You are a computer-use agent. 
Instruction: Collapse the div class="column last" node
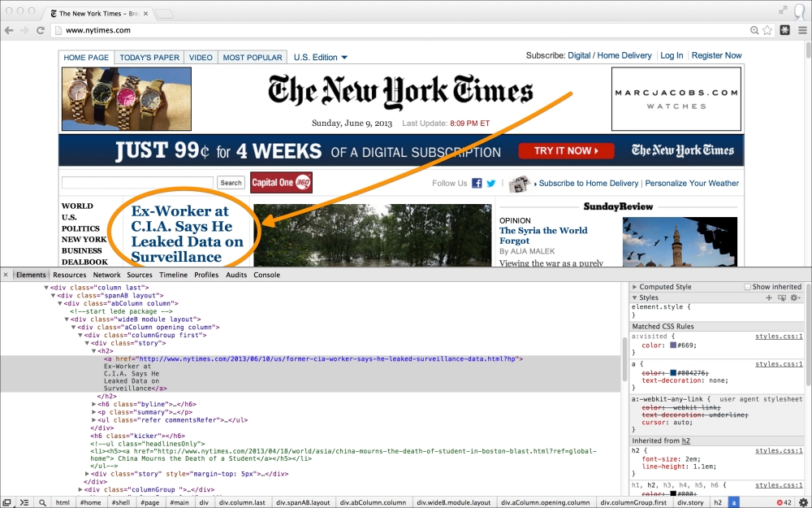coord(46,287)
